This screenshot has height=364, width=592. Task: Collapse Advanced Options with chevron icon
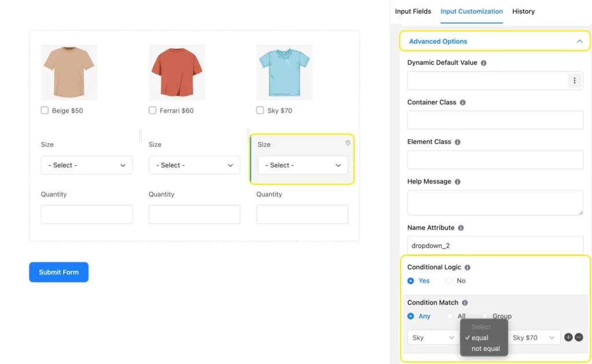(579, 41)
